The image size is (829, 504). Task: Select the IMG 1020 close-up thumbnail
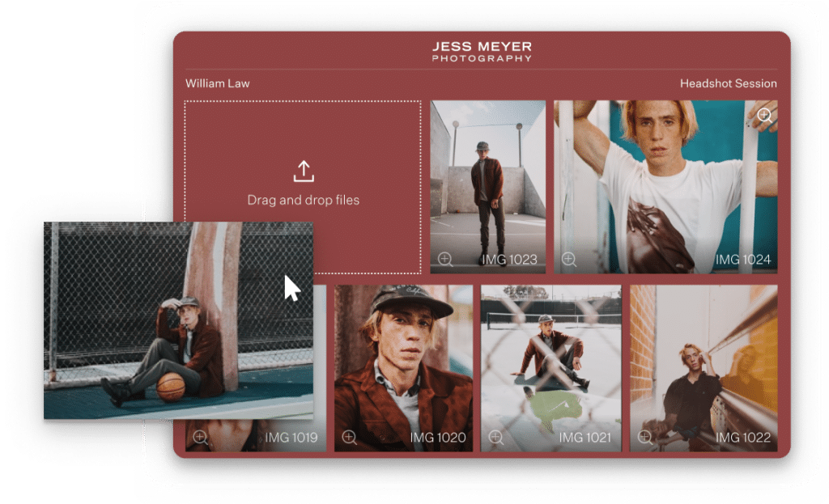(403, 368)
